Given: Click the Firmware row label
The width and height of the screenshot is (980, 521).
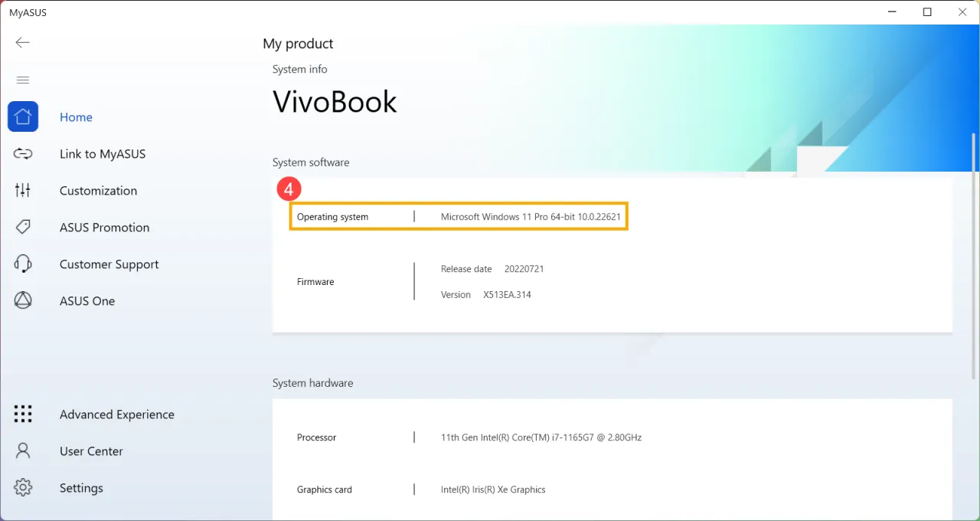Looking at the screenshot, I should [315, 282].
